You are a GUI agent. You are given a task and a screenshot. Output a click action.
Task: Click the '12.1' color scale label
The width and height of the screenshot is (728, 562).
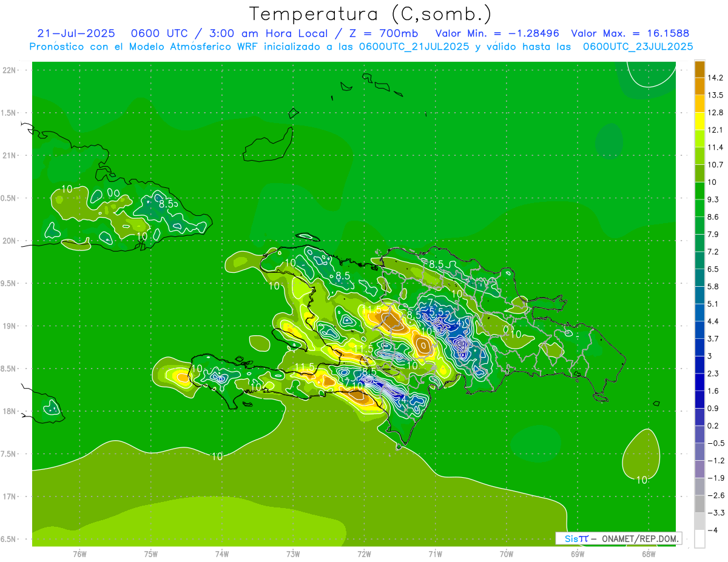click(716, 130)
